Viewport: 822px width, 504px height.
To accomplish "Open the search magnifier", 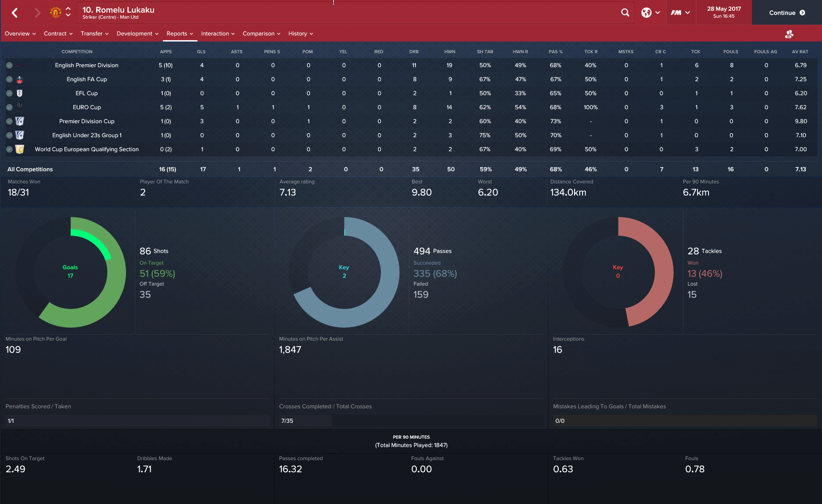I will [x=625, y=13].
